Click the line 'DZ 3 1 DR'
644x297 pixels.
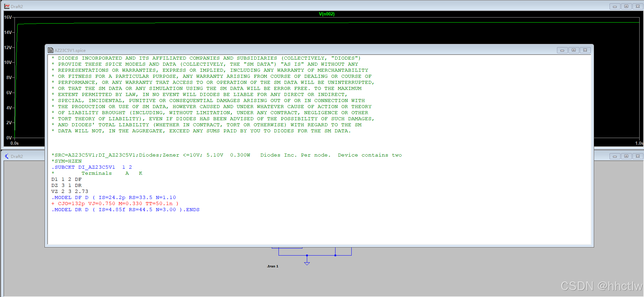[x=66, y=186]
